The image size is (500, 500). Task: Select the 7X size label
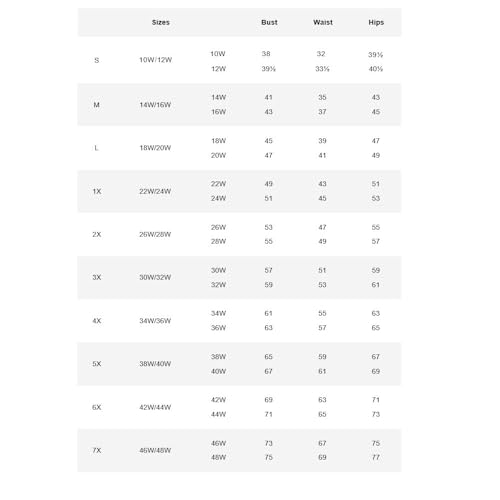97,450
